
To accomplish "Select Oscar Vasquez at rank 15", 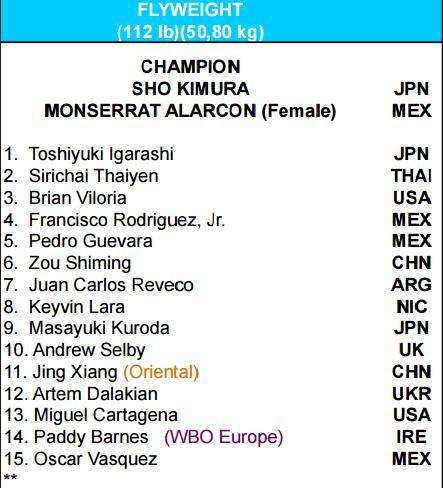I will (x=95, y=459).
